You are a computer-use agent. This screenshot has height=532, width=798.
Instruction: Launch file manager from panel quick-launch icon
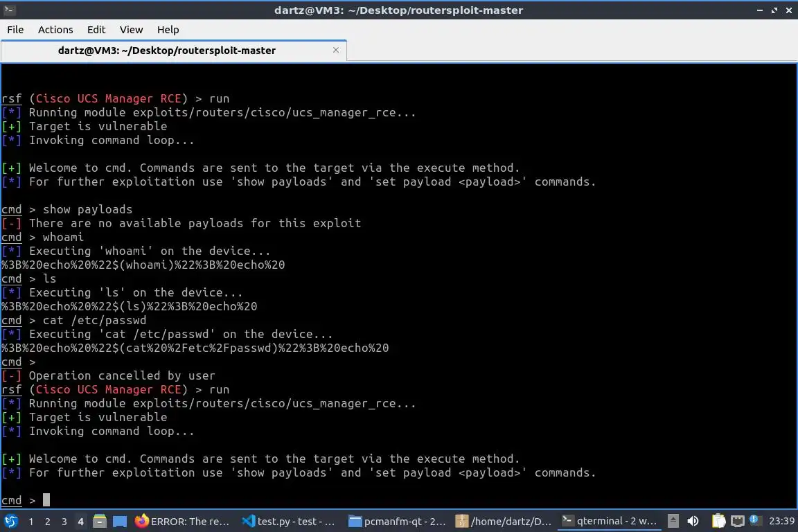[x=100, y=522]
